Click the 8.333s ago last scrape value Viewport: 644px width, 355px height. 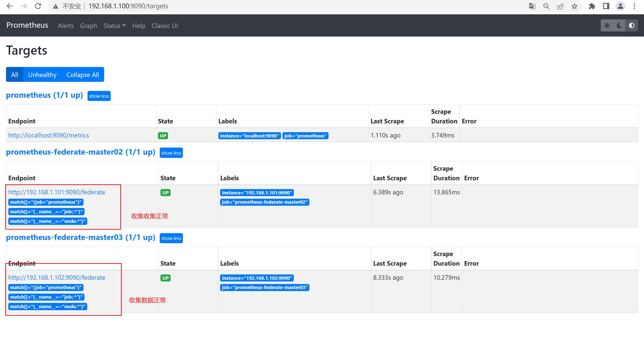click(x=388, y=277)
